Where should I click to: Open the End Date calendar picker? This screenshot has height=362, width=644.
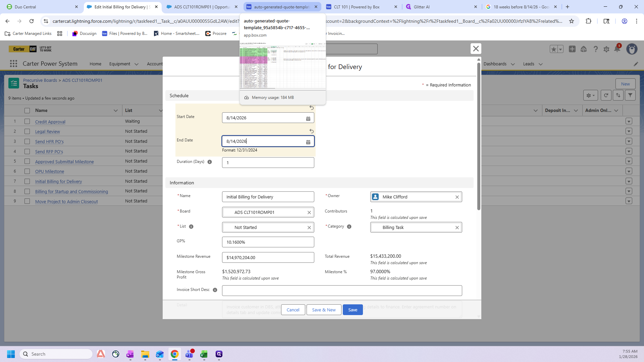point(308,142)
